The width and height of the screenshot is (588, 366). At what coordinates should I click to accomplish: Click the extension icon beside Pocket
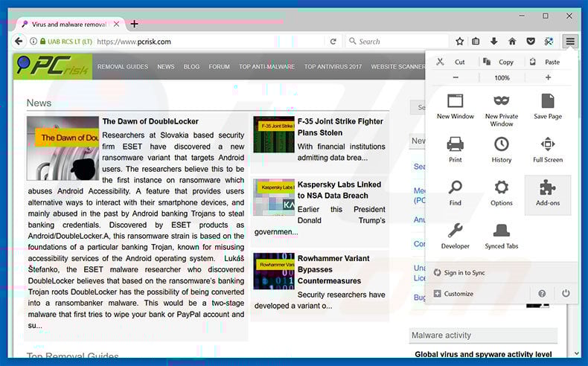[549, 41]
